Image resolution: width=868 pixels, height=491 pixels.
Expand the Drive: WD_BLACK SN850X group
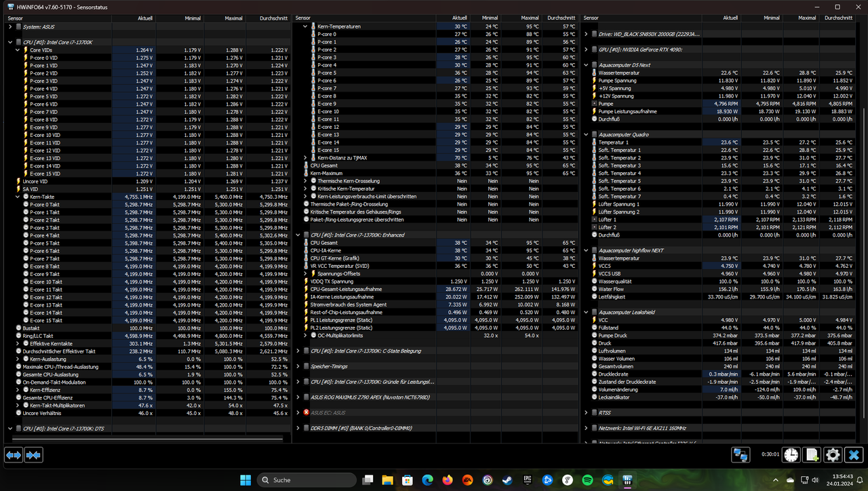586,33
